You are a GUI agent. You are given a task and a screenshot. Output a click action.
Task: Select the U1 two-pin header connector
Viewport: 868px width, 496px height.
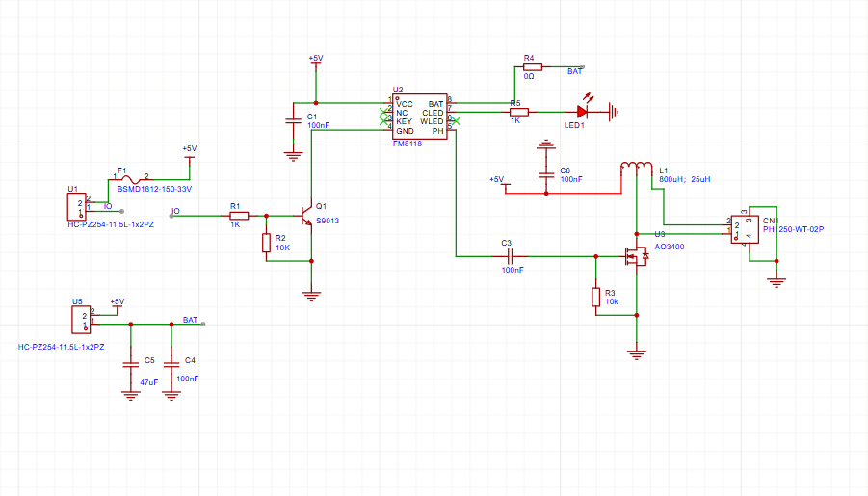(75, 204)
